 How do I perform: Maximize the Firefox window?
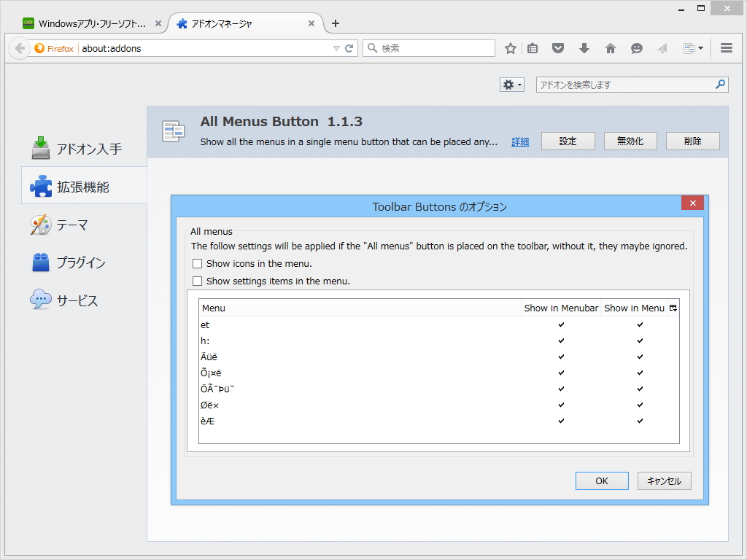701,9
